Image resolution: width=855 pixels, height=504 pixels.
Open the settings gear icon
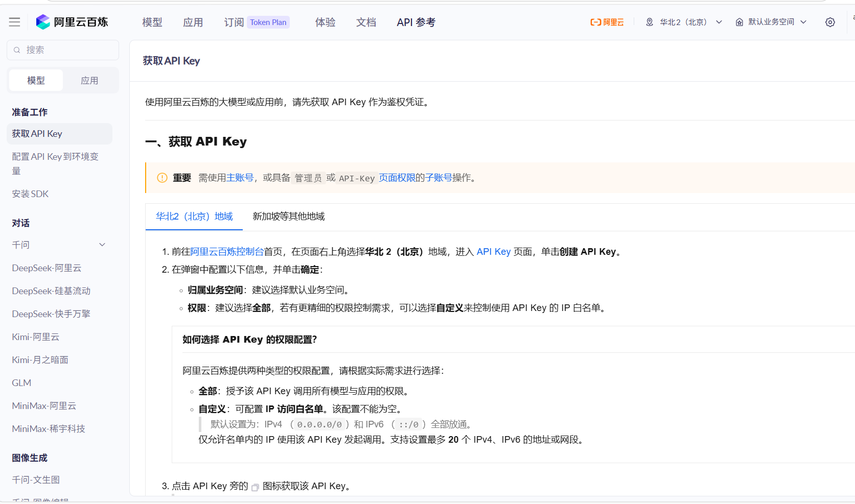click(x=830, y=22)
